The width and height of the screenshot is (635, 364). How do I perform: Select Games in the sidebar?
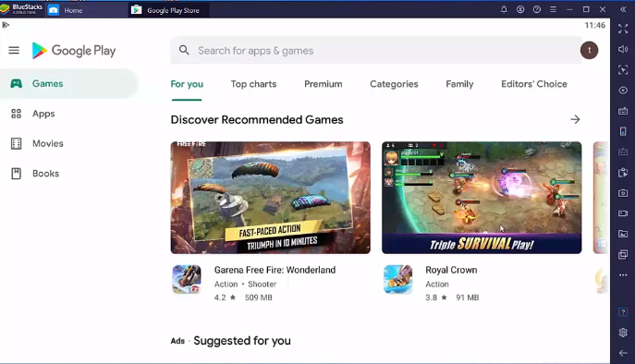[68, 83]
